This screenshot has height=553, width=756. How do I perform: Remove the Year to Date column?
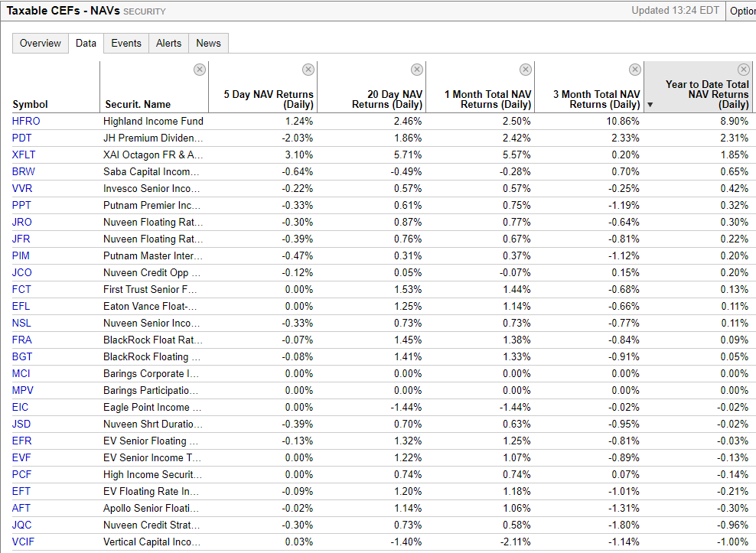tap(744, 70)
